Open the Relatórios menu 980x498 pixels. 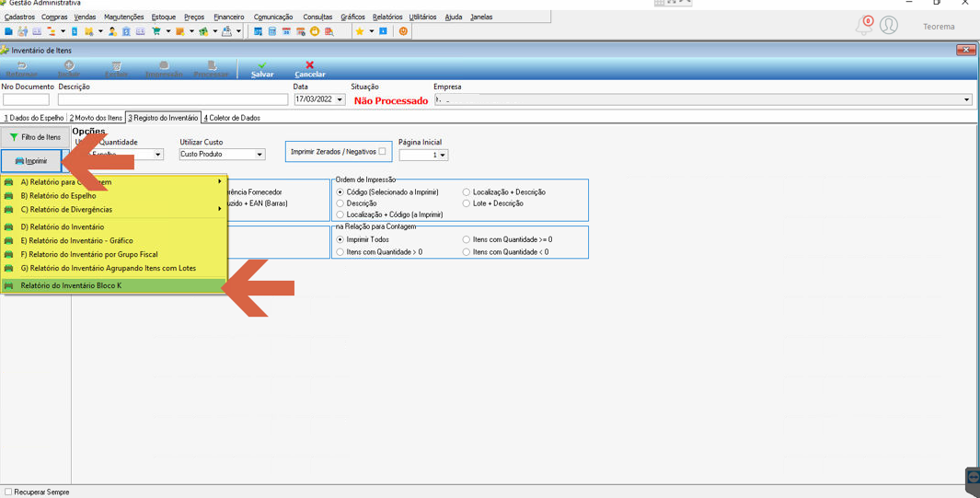pyautogui.click(x=387, y=17)
